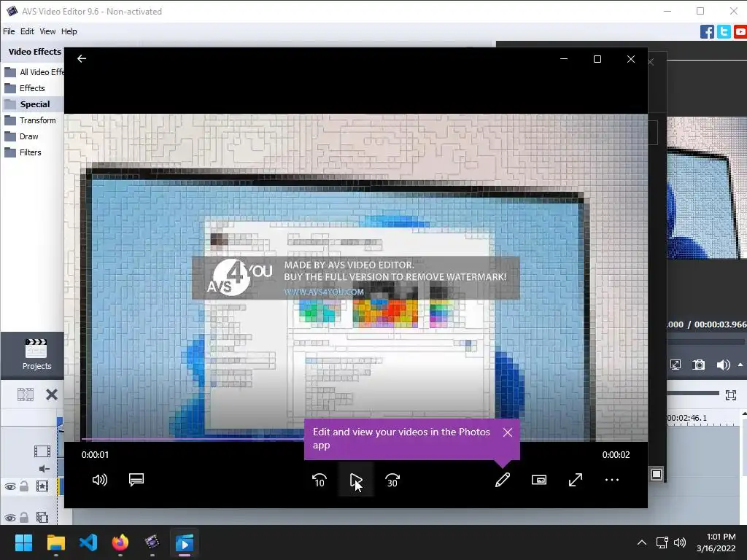Open AVS Facebook page icon
Image resolution: width=747 pixels, height=560 pixels.
click(x=707, y=32)
